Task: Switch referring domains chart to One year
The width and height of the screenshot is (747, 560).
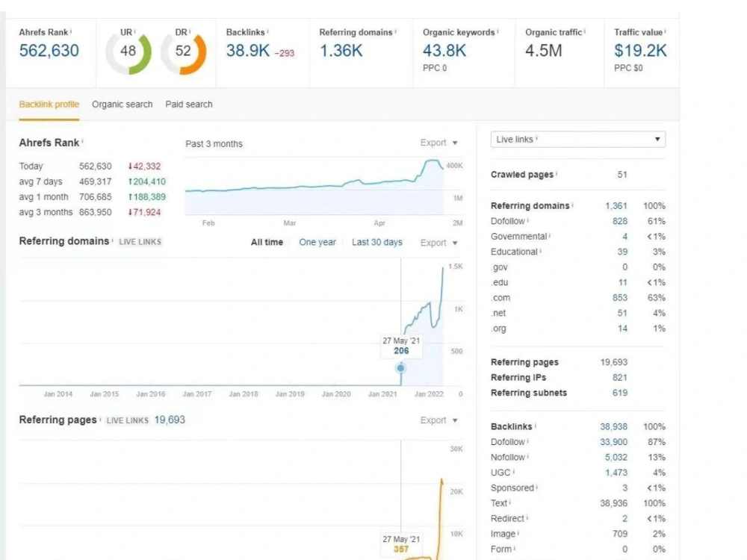Action: pyautogui.click(x=317, y=243)
